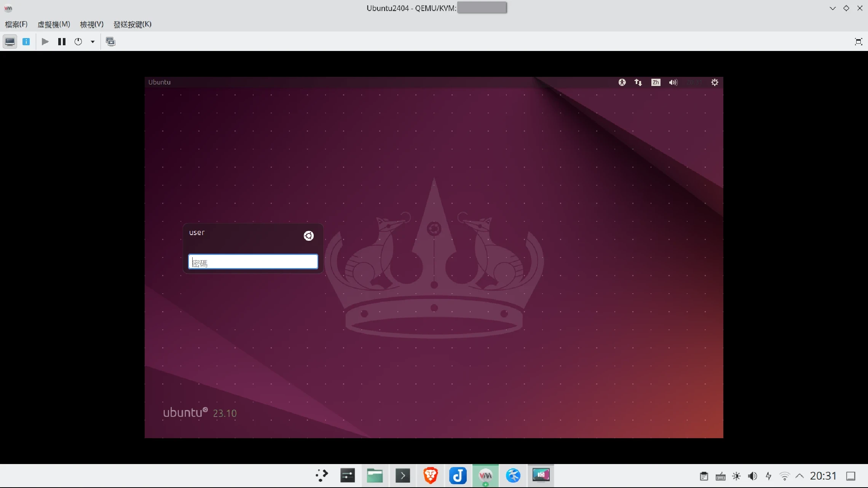Image resolution: width=868 pixels, height=488 pixels.
Task: Show the graphical console view
Action: [10, 41]
